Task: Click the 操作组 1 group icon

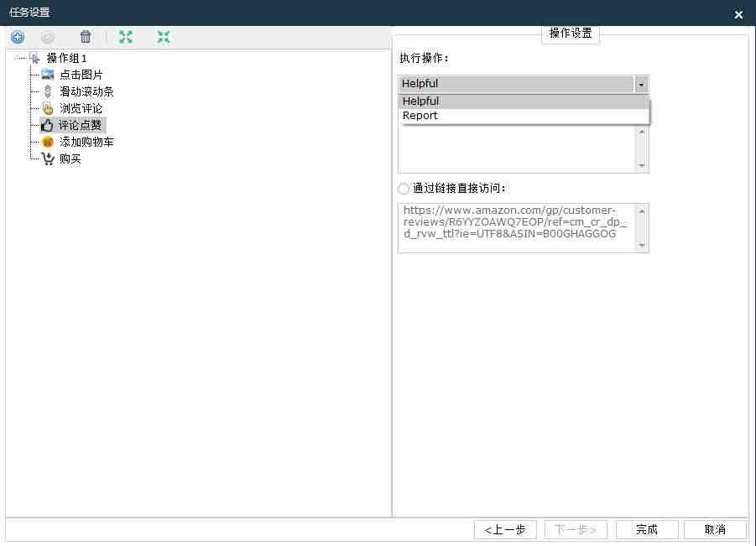Action: 34,59
